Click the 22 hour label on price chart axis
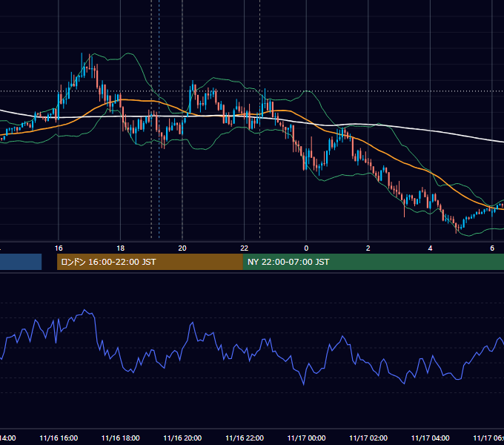Screen dimensions: 504x445 point(245,248)
